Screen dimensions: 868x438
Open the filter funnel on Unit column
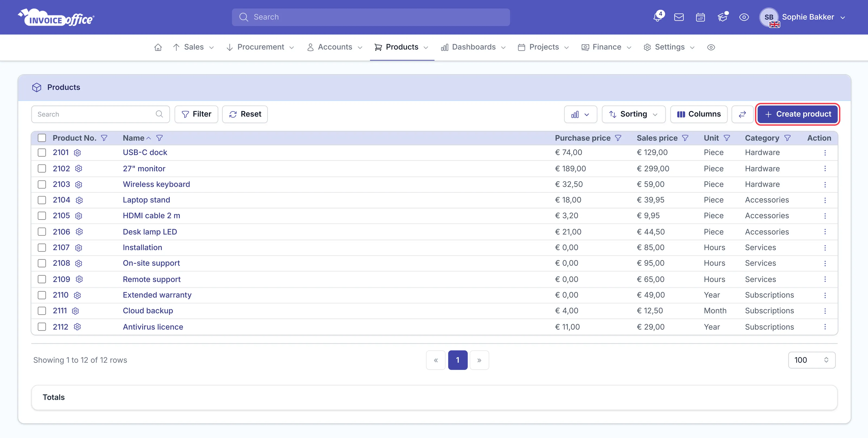pos(727,138)
